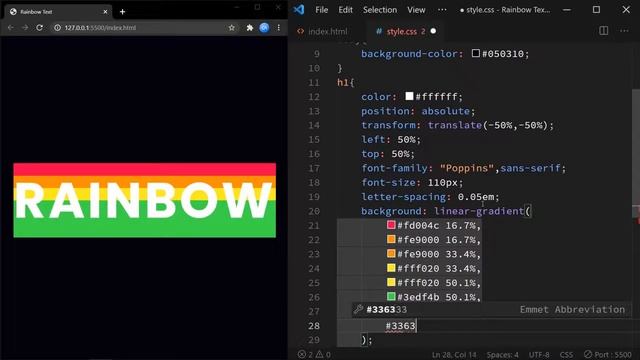Open the View menu in VS Code
This screenshot has width=640, height=360.
click(x=416, y=10)
